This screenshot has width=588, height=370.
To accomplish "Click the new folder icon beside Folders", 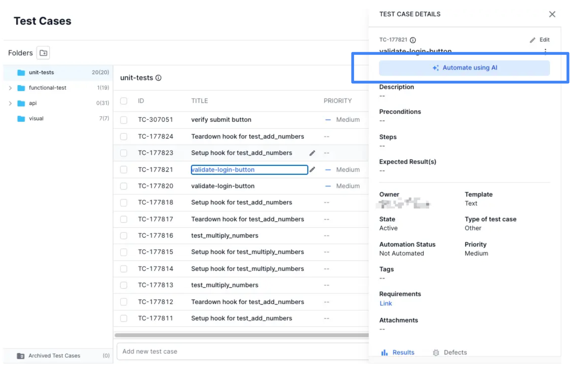I will coord(43,53).
